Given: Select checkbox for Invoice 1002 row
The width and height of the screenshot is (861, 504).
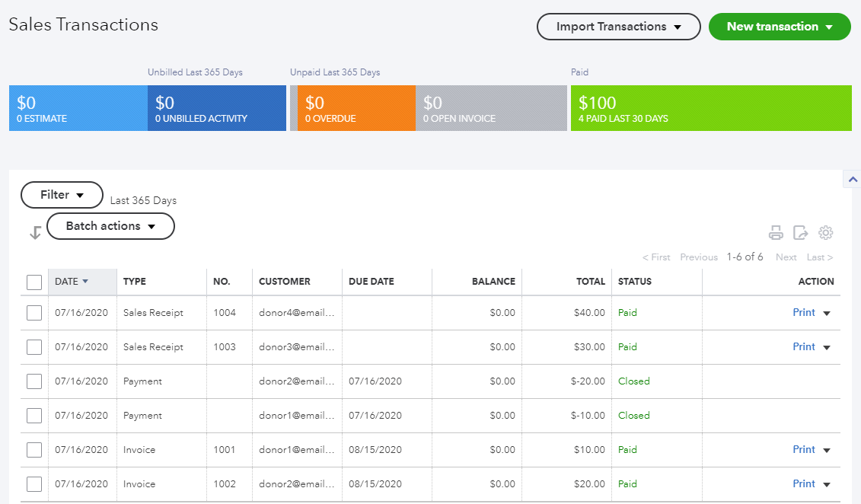Looking at the screenshot, I should (x=34, y=484).
